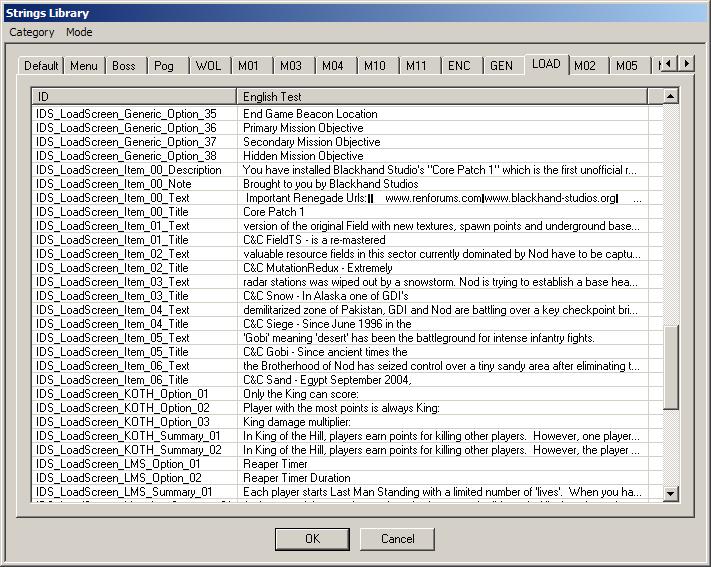Open the Mode menu

(x=79, y=32)
